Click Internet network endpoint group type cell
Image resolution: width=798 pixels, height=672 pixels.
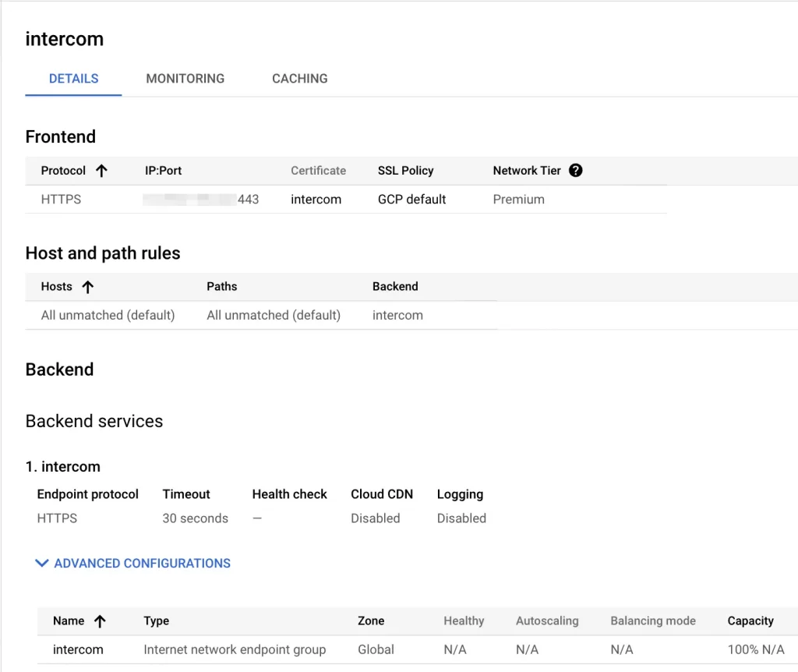(235, 649)
